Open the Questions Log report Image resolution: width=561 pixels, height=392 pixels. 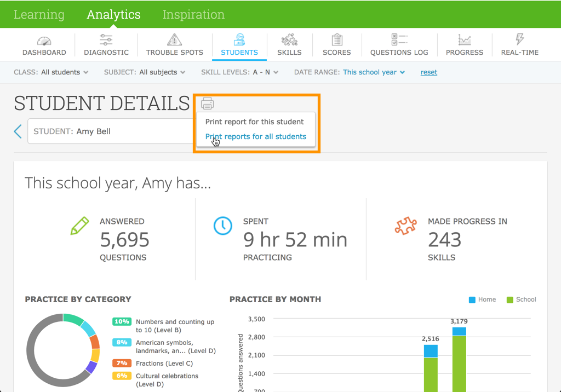(399, 44)
